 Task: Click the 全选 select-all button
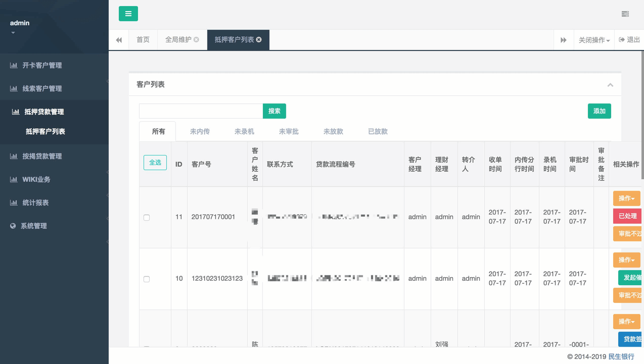[x=155, y=163]
